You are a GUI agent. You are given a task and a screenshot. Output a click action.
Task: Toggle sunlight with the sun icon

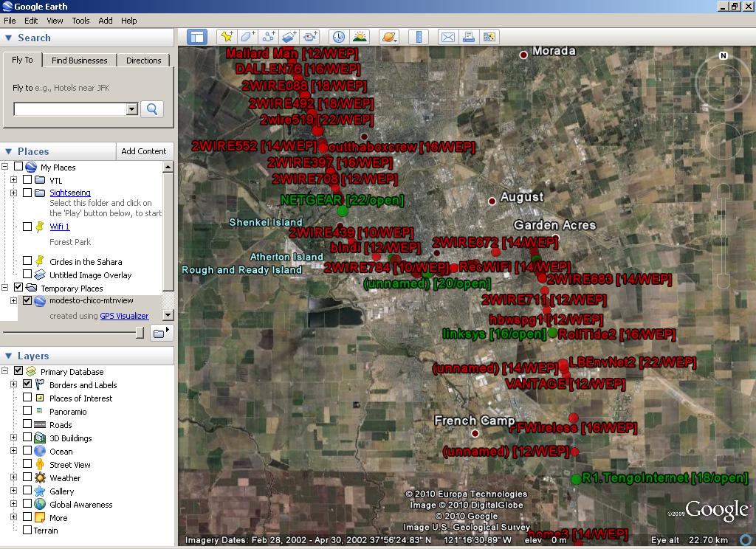[360, 36]
